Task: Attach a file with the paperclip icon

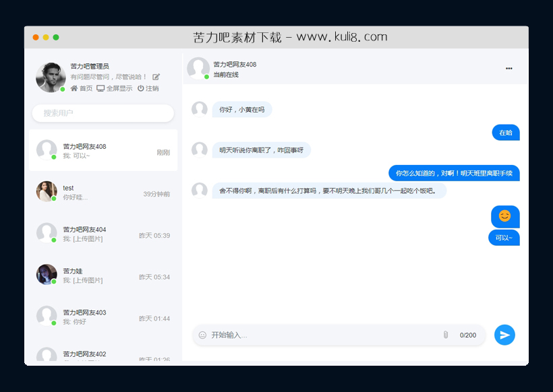Action: click(446, 335)
